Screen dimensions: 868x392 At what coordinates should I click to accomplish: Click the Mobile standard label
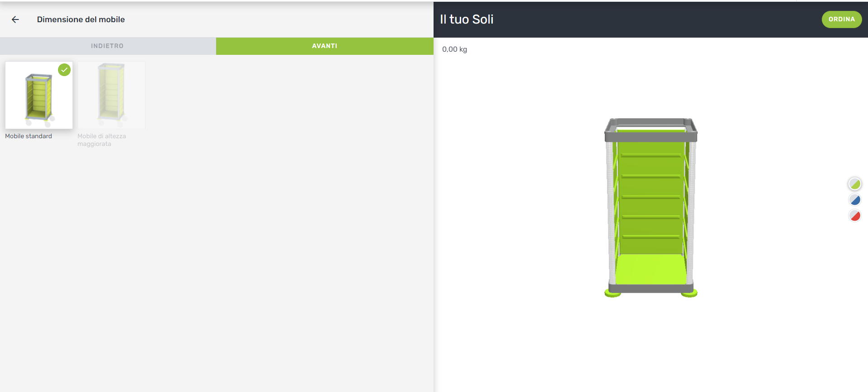click(x=29, y=136)
